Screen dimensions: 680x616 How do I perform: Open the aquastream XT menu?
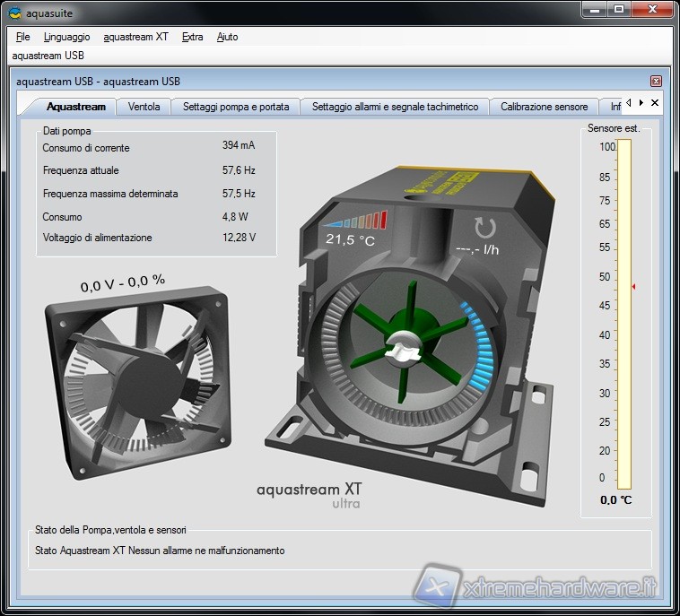(x=135, y=37)
